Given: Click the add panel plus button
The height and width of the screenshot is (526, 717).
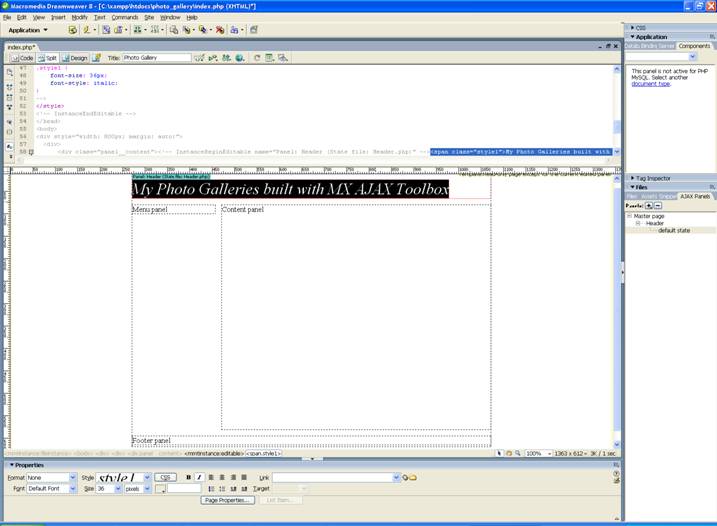Looking at the screenshot, I should [648, 206].
